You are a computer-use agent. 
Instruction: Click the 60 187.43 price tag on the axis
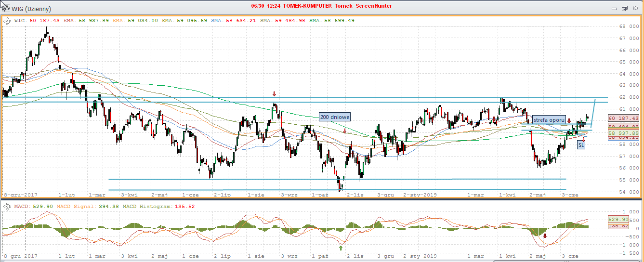tap(623, 118)
